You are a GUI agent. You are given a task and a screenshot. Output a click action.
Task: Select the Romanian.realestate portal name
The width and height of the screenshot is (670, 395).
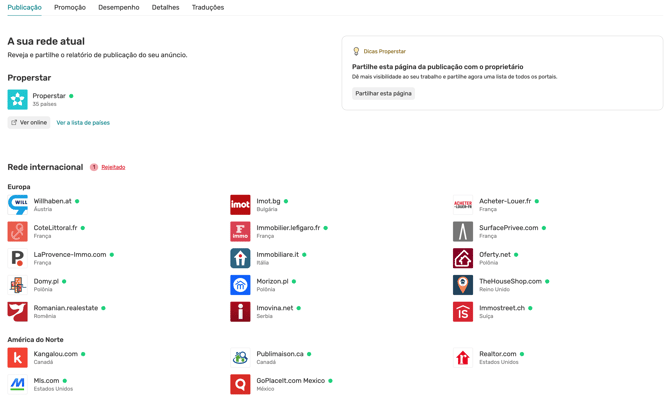(x=66, y=308)
